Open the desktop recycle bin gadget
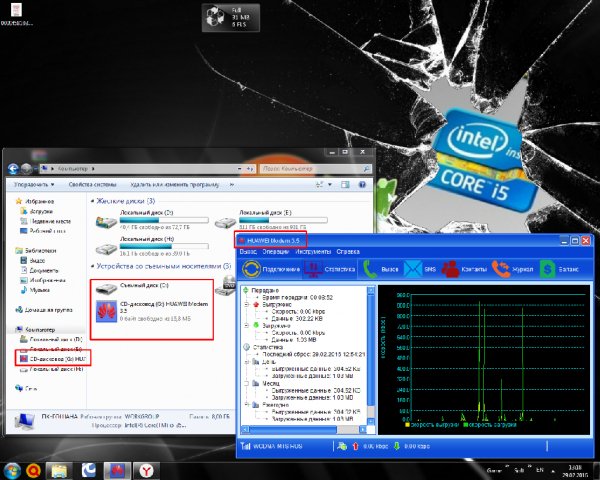Image resolution: width=600 pixels, height=480 pixels. (231, 18)
